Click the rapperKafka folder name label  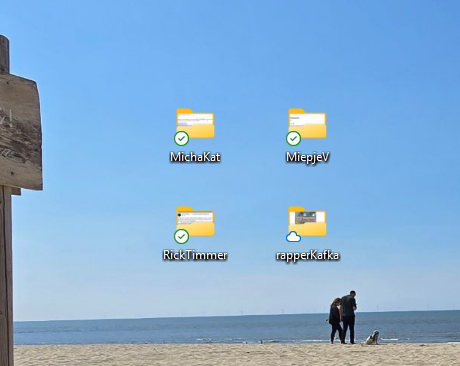[307, 256]
